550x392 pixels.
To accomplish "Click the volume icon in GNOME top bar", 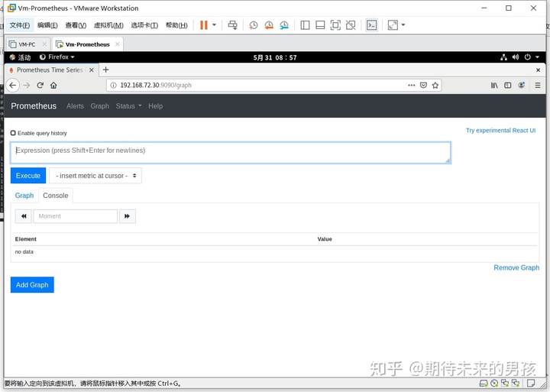I will [516, 57].
